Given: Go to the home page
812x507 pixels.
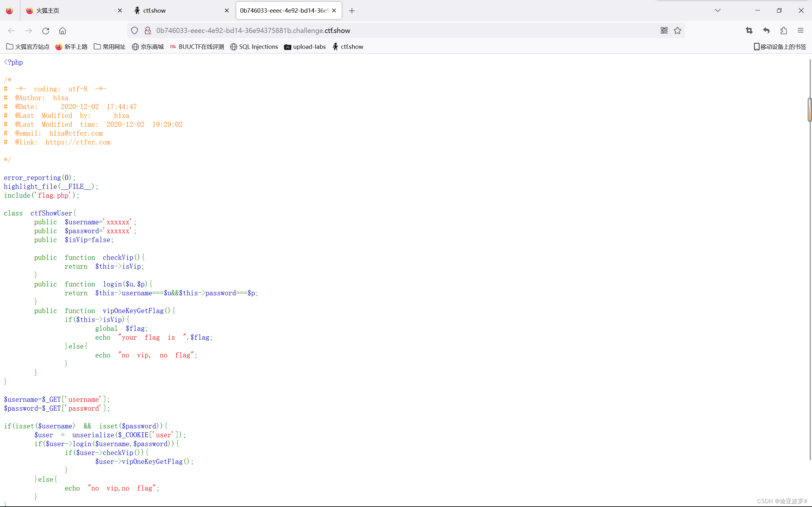Looking at the screenshot, I should (62, 30).
